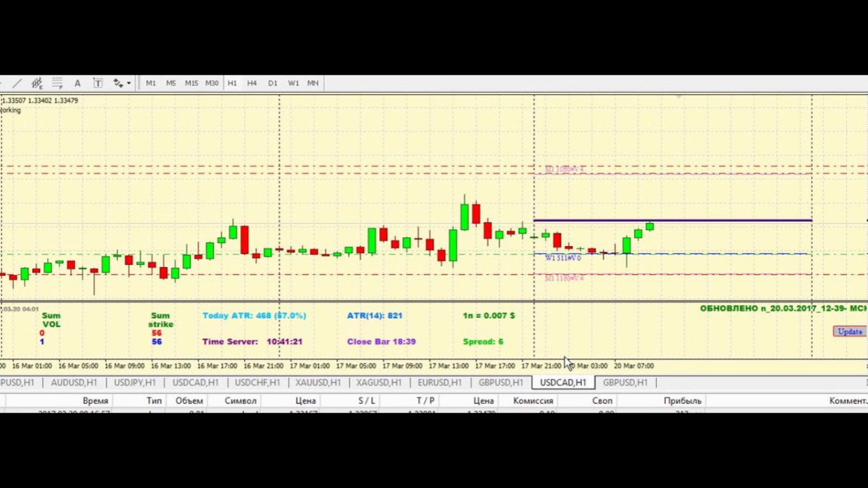This screenshot has height=488, width=868.
Task: Click the ATR(14): 821 label
Action: point(374,315)
